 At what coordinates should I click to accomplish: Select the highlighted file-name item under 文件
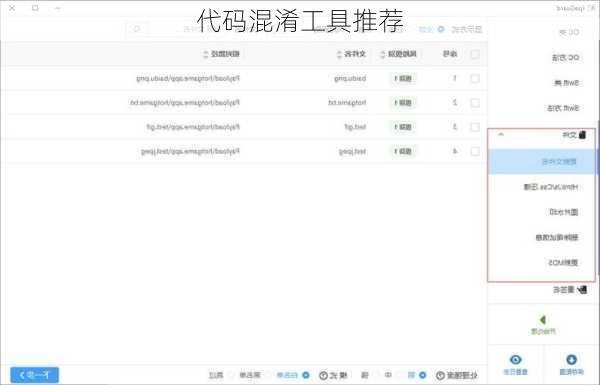tap(541, 162)
